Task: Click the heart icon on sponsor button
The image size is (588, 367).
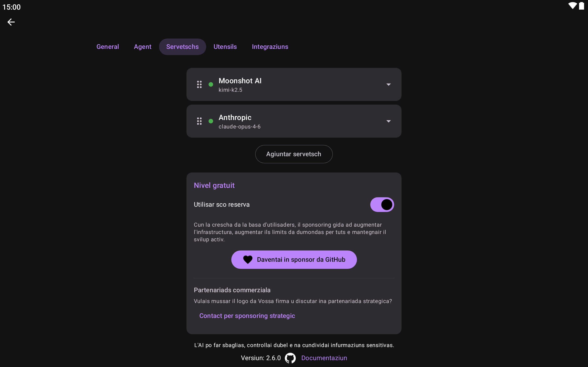Action: 248,260
